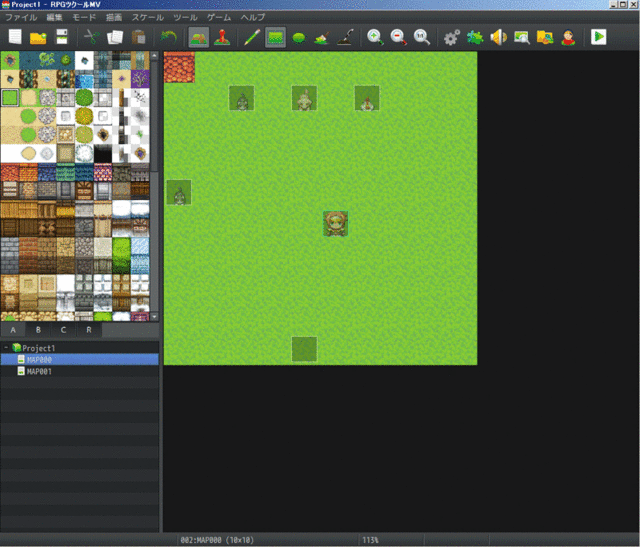
Task: Collapse the Project1 tree node
Action: [x=6, y=348]
